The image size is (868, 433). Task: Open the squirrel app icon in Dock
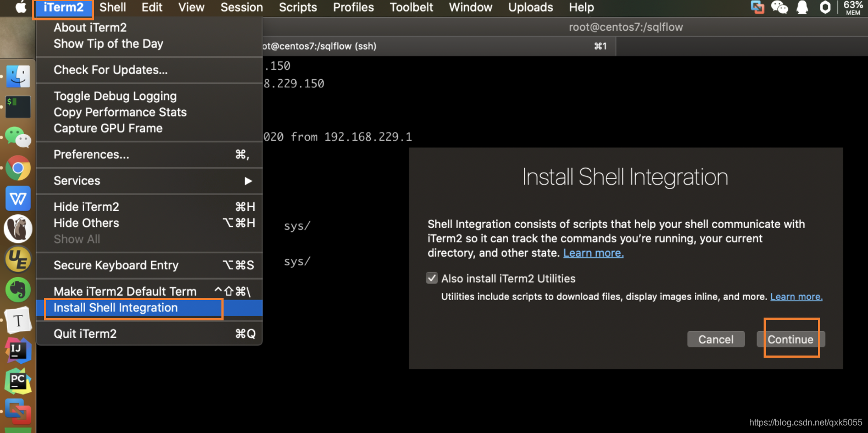tap(18, 229)
